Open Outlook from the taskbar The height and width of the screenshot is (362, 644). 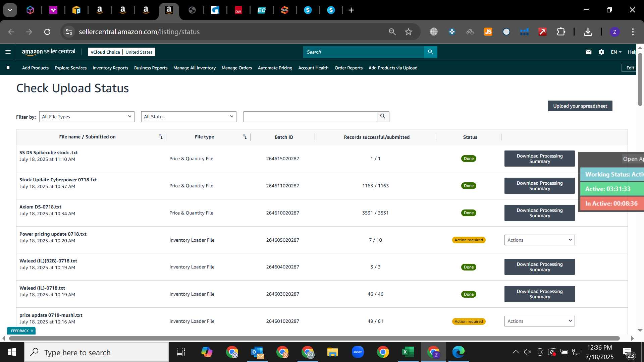(257, 352)
